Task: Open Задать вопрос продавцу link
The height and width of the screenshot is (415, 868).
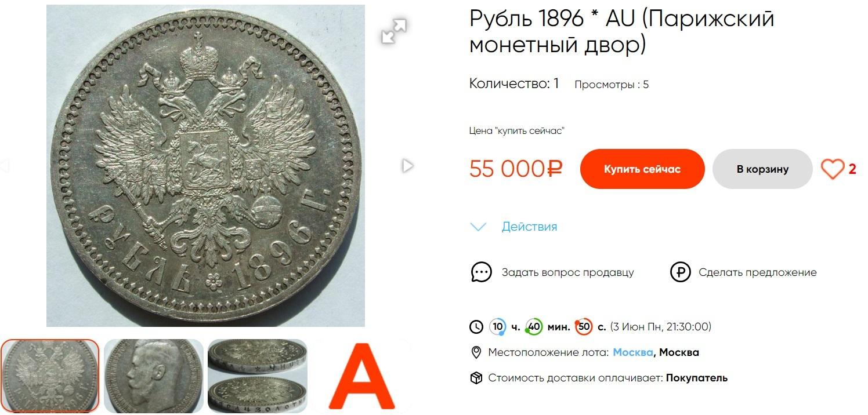Action: pos(567,272)
